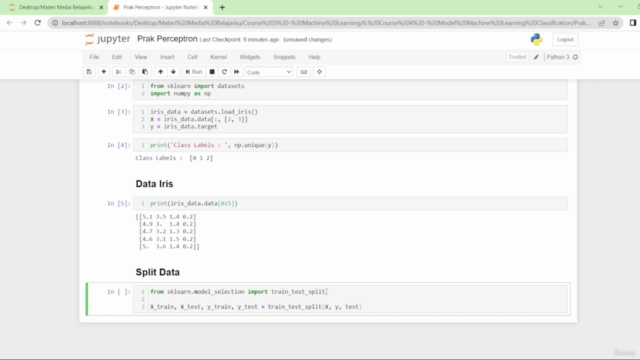Click the Trusted notebook indicator
Screen dimensions: 640x360
(x=517, y=57)
